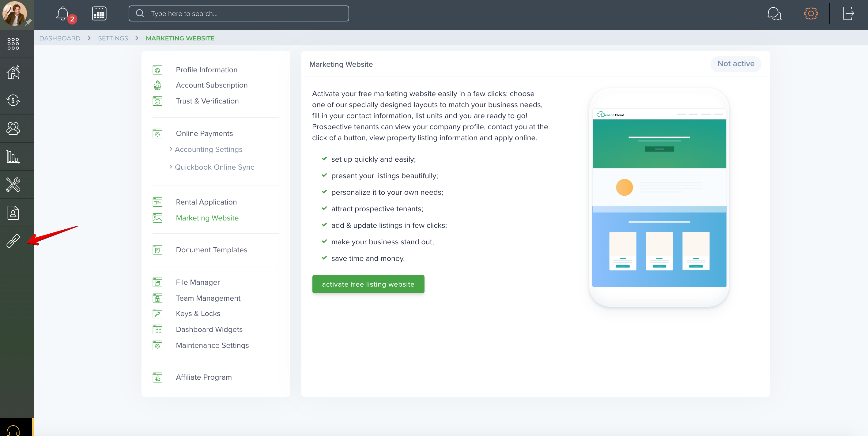This screenshot has height=436, width=868.
Task: Open Rental Application settings
Action: click(206, 202)
